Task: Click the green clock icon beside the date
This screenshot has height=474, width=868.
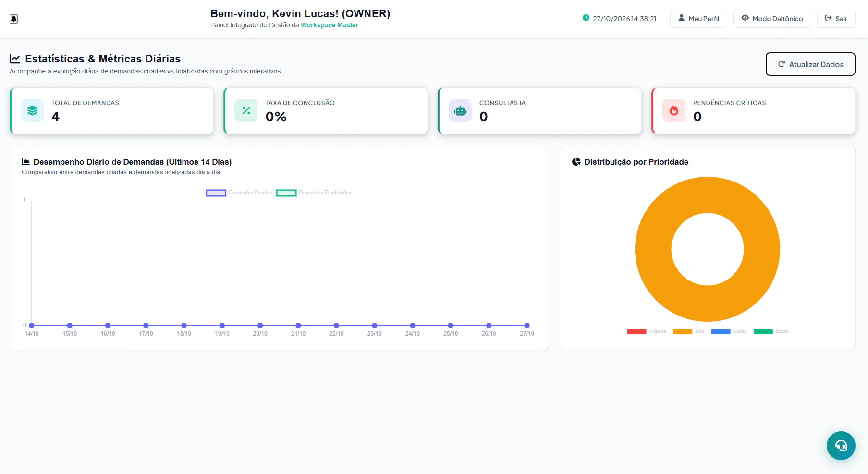Action: tap(586, 18)
